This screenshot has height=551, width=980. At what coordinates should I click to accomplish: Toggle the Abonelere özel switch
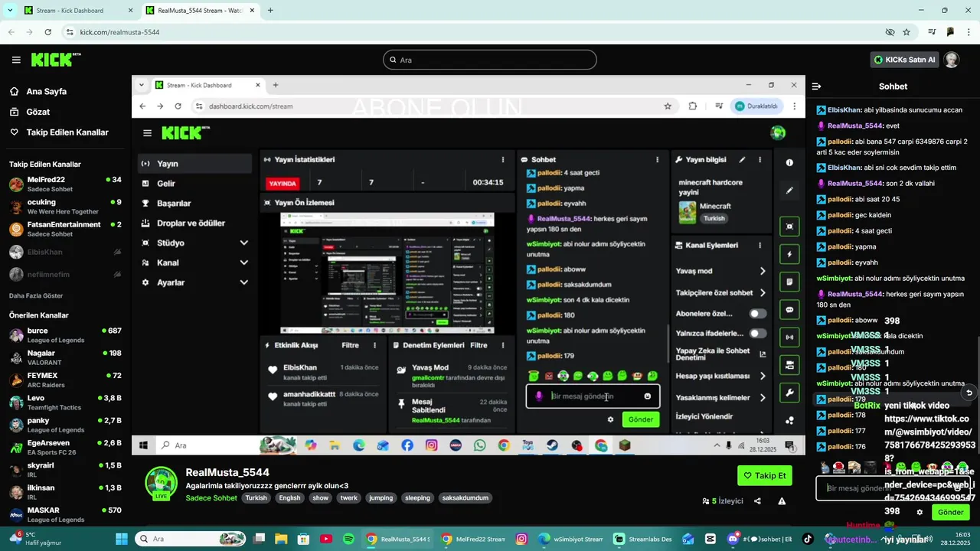click(757, 314)
